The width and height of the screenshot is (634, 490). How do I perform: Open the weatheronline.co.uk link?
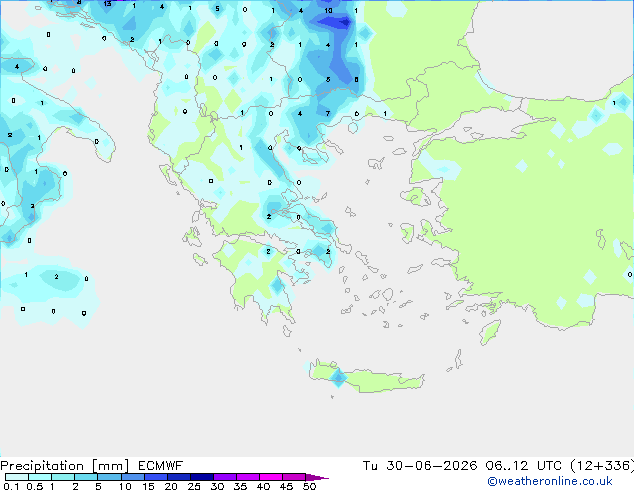point(550,481)
